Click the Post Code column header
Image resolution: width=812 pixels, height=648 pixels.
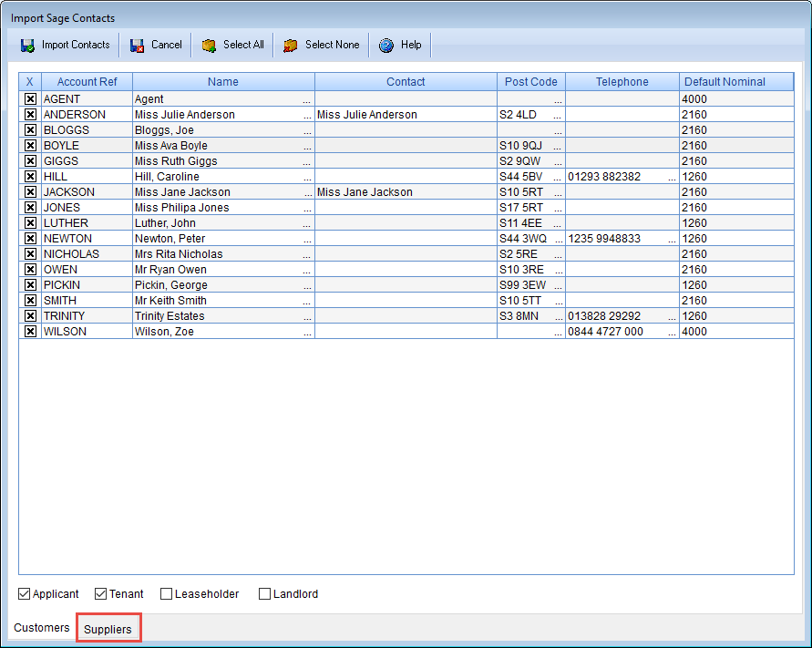530,82
